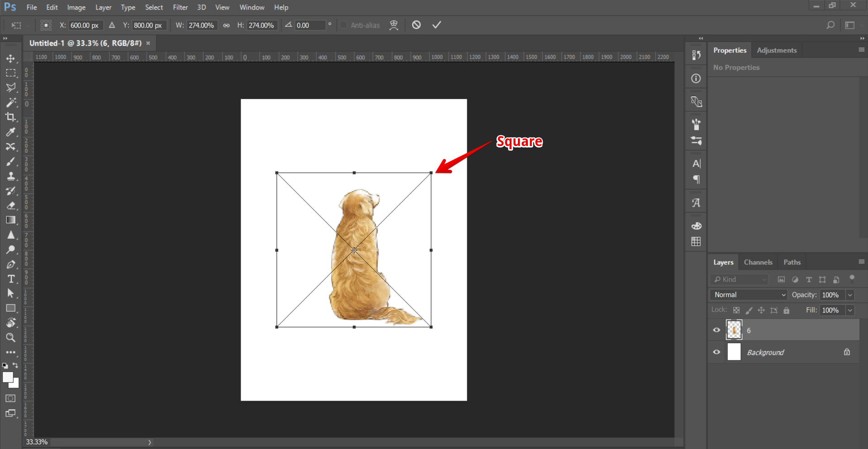Open the Filter menu
Image resolution: width=868 pixels, height=449 pixels.
pyautogui.click(x=180, y=7)
